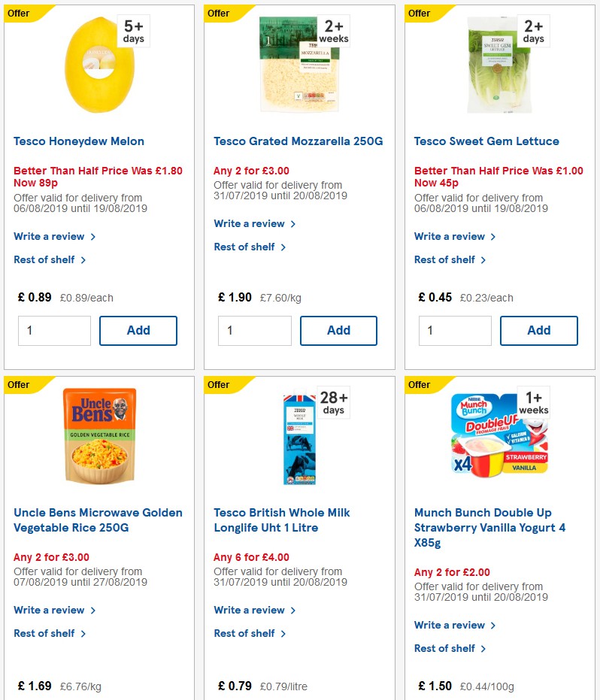Screen dimensions: 600x700
Task: Expand Rest of shelf for Grated Mozzarella
Action: (247, 247)
